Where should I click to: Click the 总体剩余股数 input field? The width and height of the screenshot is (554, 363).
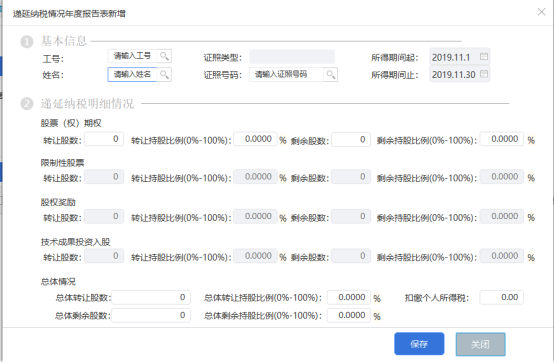[151, 315]
